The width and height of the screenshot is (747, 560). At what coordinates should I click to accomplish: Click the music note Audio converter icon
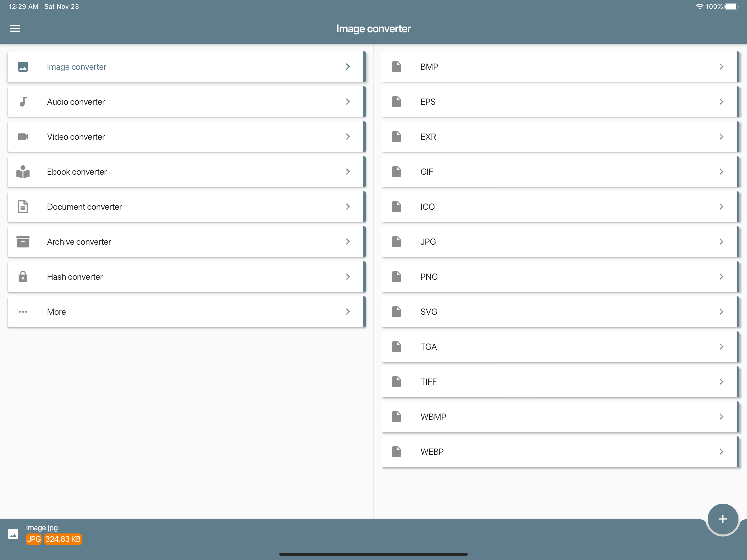(23, 102)
